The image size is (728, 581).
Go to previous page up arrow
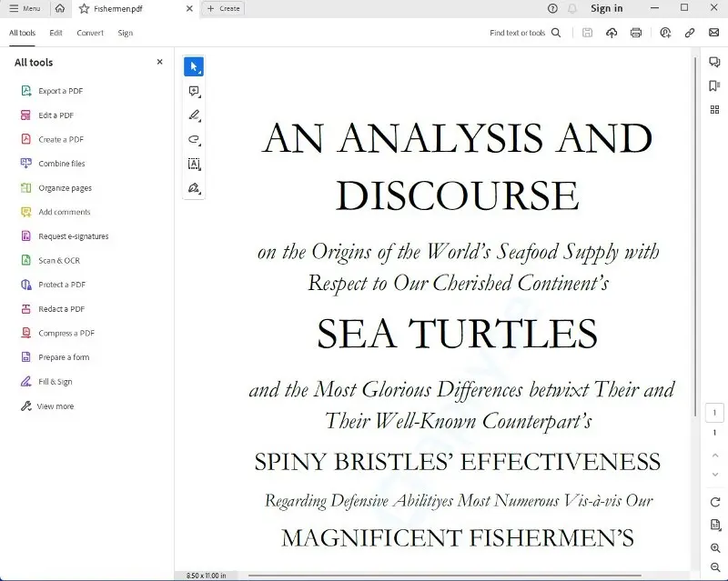(x=715, y=456)
